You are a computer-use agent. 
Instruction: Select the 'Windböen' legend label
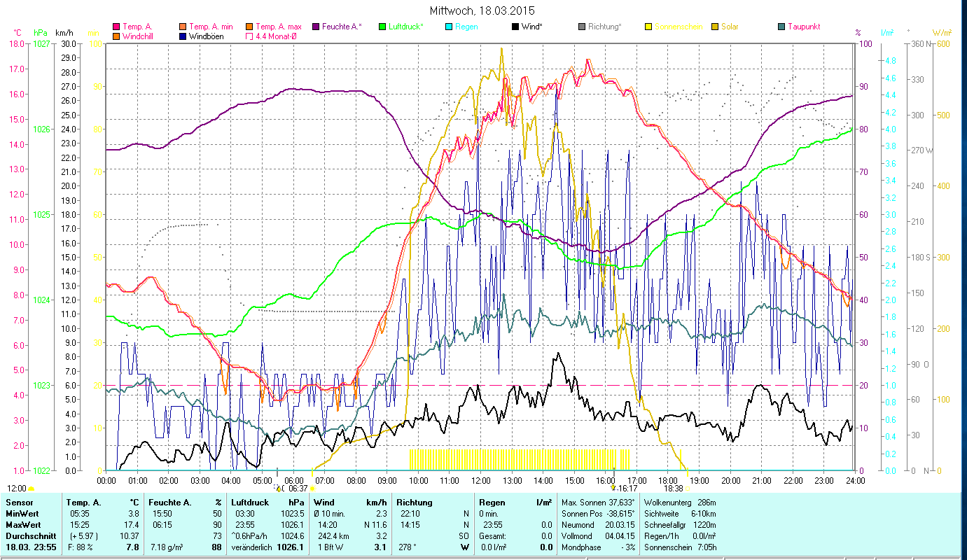coord(207,36)
